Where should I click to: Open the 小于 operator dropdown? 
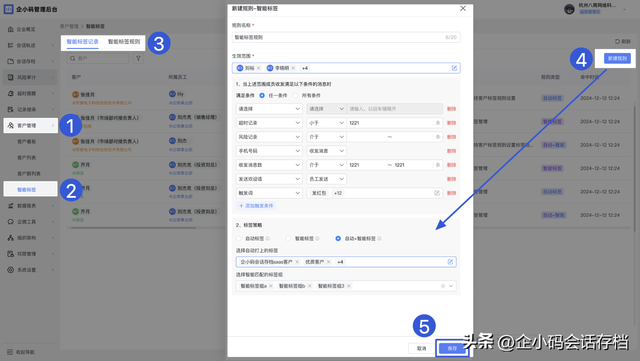pyautogui.click(x=326, y=123)
